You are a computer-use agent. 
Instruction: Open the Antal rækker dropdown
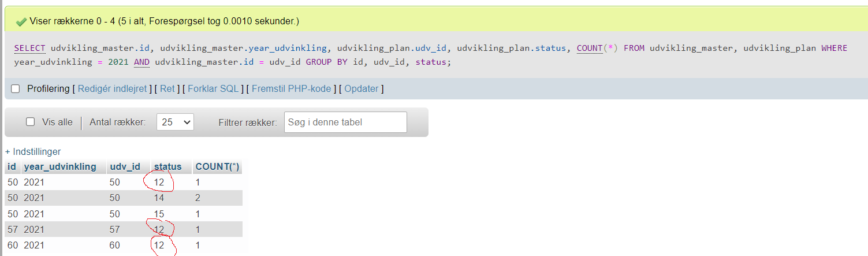175,123
